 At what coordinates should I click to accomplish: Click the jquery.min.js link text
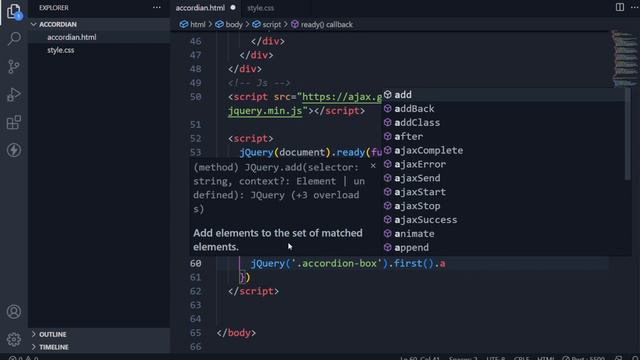pyautogui.click(x=265, y=111)
